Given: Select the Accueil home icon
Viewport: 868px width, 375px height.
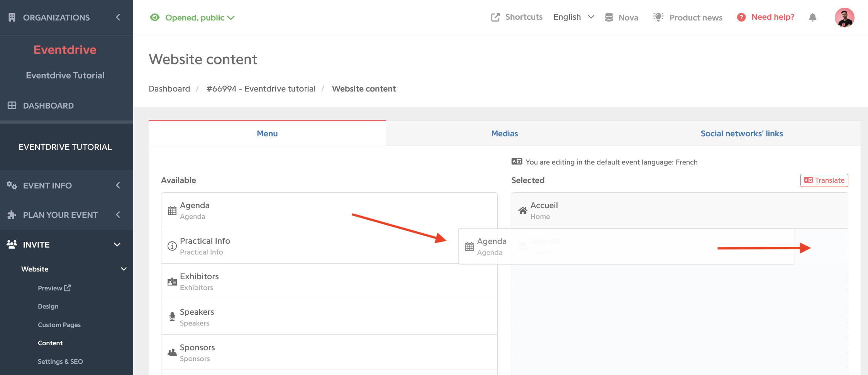Looking at the screenshot, I should point(523,210).
